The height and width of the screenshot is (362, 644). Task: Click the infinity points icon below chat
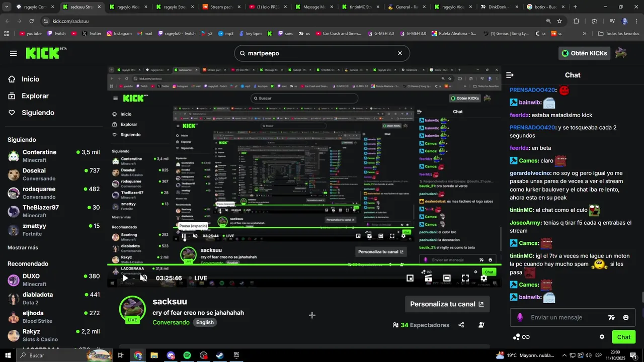pos(521,337)
